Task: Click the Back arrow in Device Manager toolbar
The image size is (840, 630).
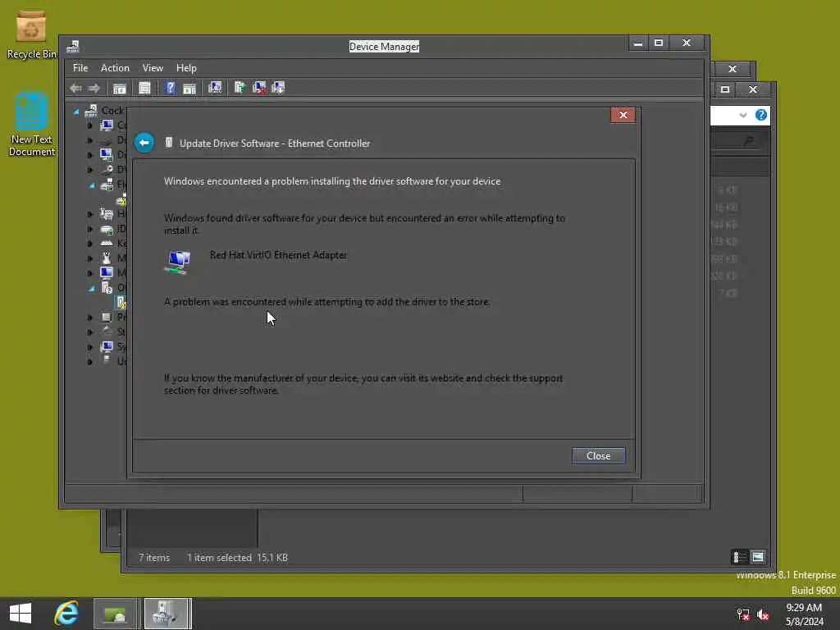Action: 75,88
